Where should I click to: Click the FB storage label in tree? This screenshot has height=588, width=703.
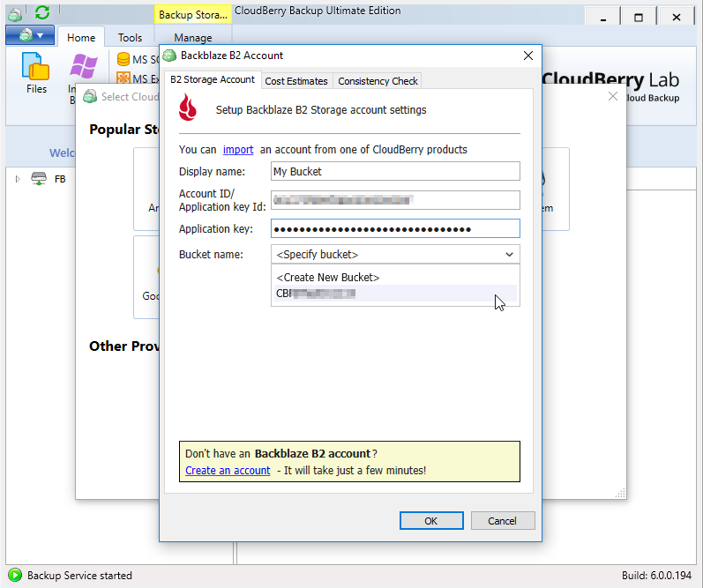[60, 179]
